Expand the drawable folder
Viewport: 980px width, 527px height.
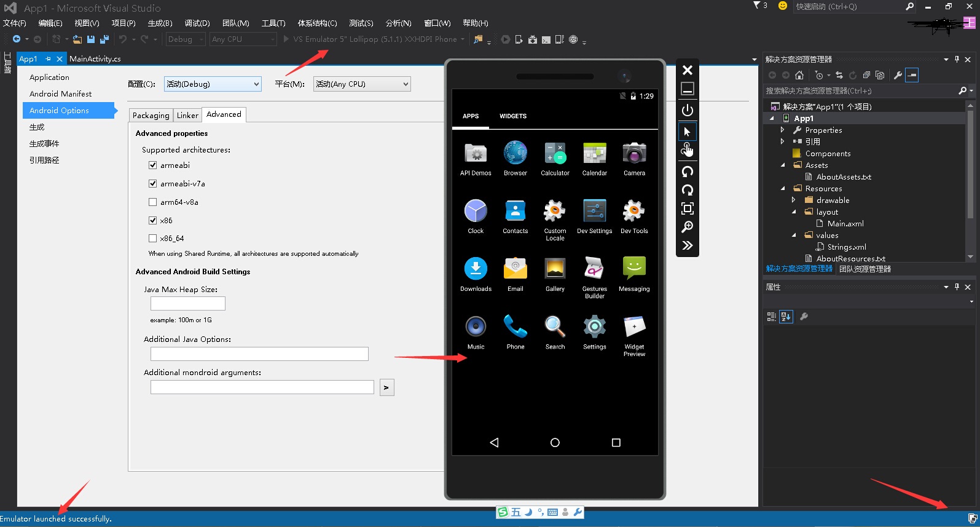793,200
